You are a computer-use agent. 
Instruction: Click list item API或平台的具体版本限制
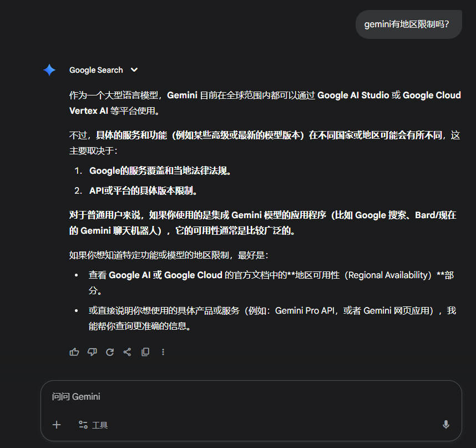(144, 190)
